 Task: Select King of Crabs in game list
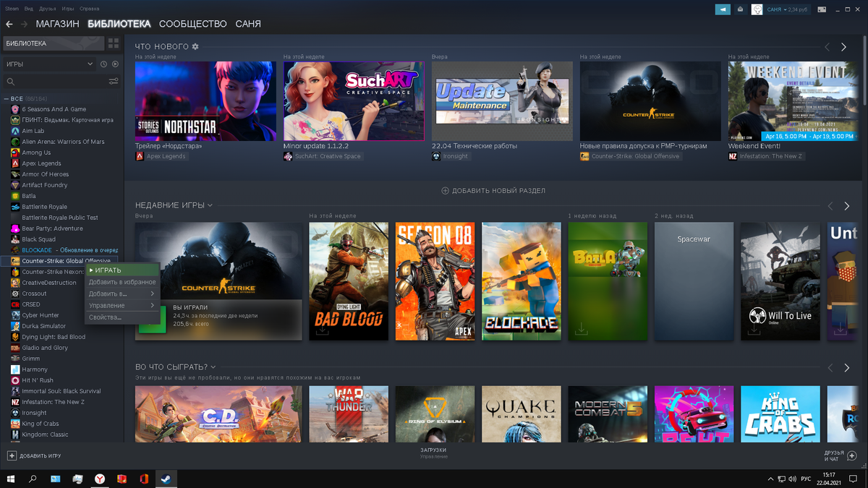click(x=41, y=424)
